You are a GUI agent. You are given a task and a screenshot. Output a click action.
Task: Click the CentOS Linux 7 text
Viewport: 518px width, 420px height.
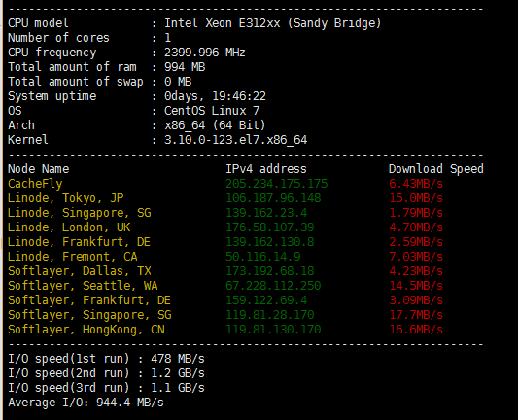[x=212, y=111]
